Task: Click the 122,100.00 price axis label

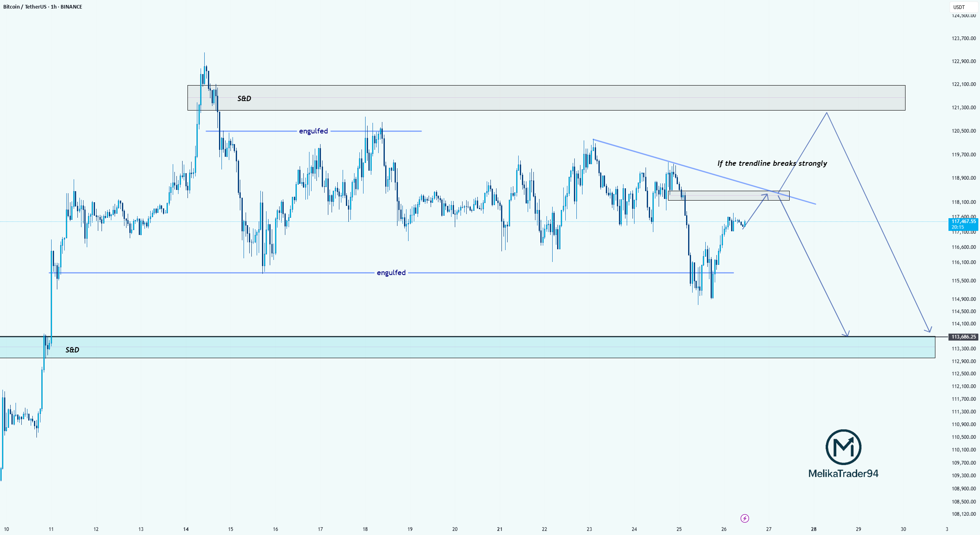Action: (x=964, y=84)
